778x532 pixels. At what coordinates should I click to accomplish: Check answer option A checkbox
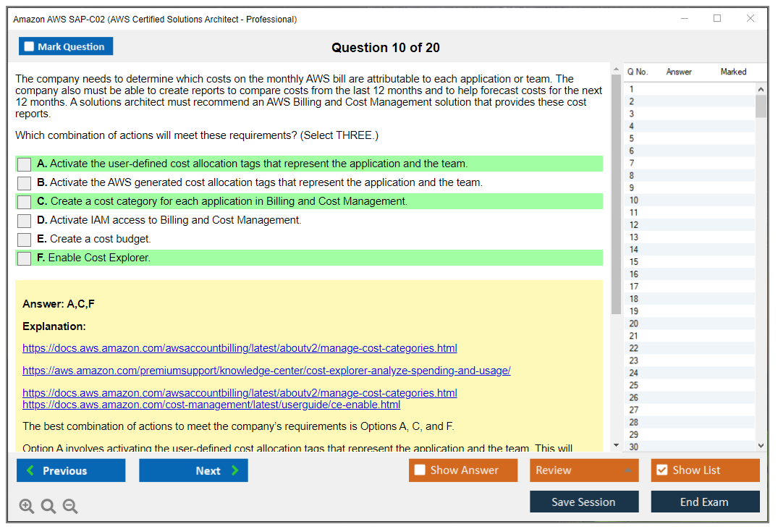pyautogui.click(x=25, y=164)
